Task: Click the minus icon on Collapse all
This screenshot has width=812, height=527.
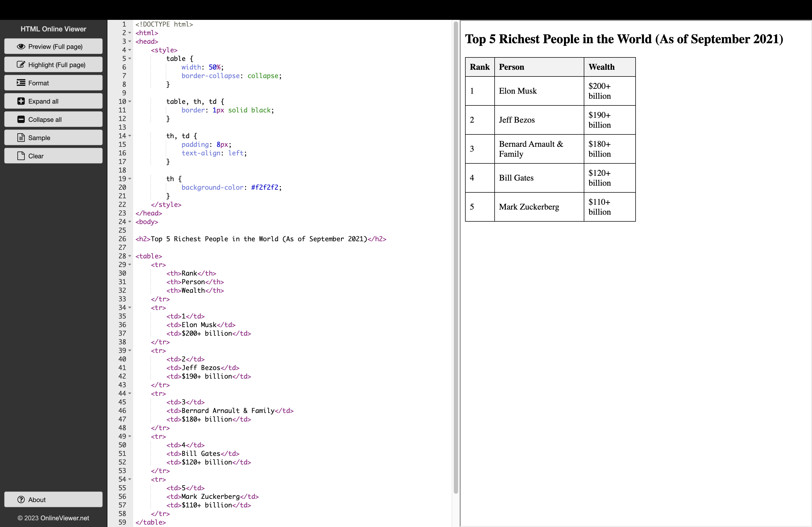Action: point(21,119)
